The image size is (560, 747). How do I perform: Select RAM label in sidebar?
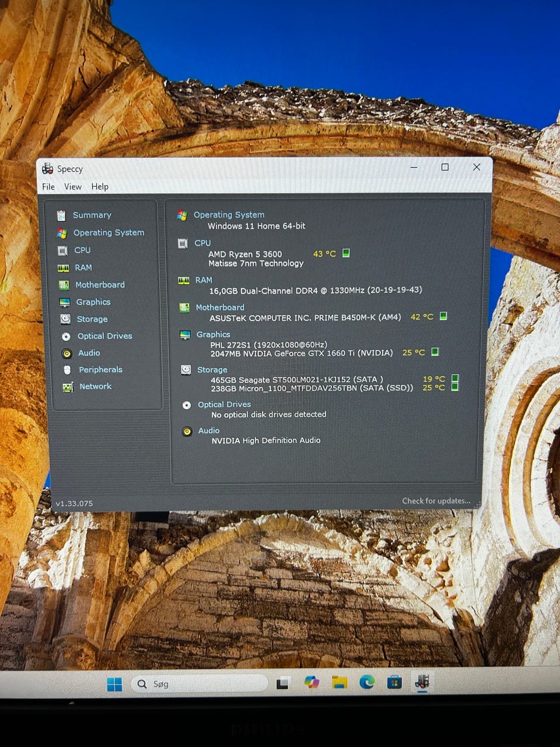[x=83, y=267]
